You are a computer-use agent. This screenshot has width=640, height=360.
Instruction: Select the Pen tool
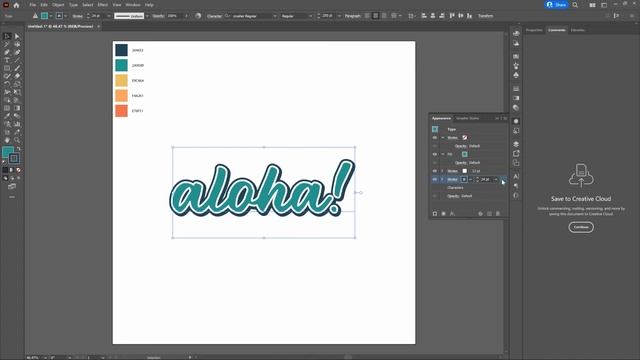click(x=7, y=52)
